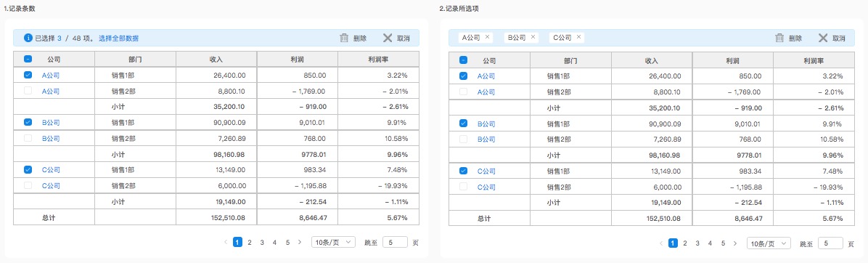868x263 pixels.
Task: Select page 1 in 记录条数 pagination
Action: pos(237,242)
